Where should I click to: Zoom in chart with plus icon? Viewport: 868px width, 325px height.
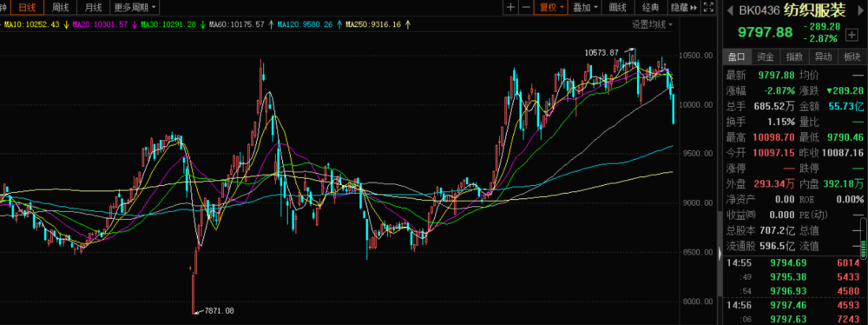510,7
